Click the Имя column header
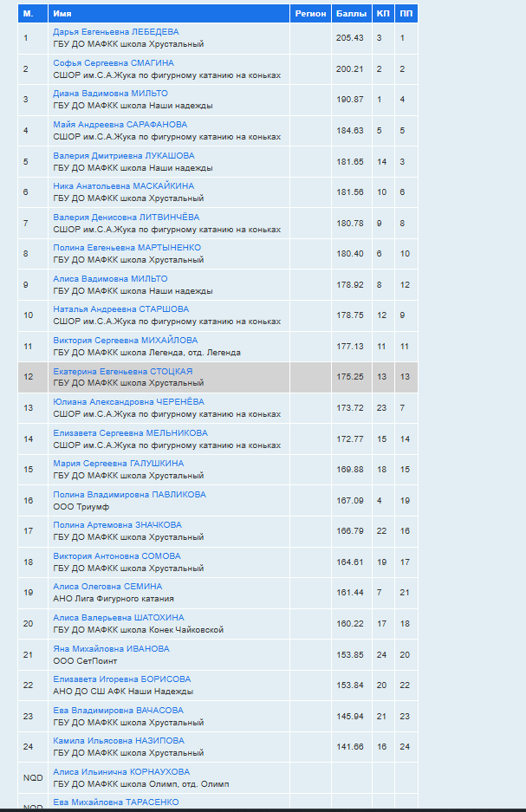This screenshot has width=526, height=812. pyautogui.click(x=169, y=14)
